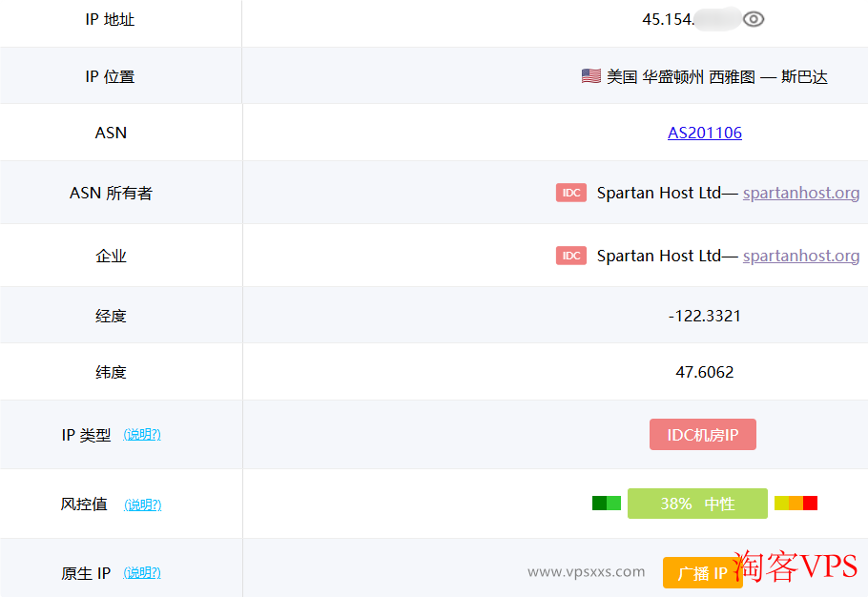
Task: Click the IDC机房IP red badge button
Action: 703,435
